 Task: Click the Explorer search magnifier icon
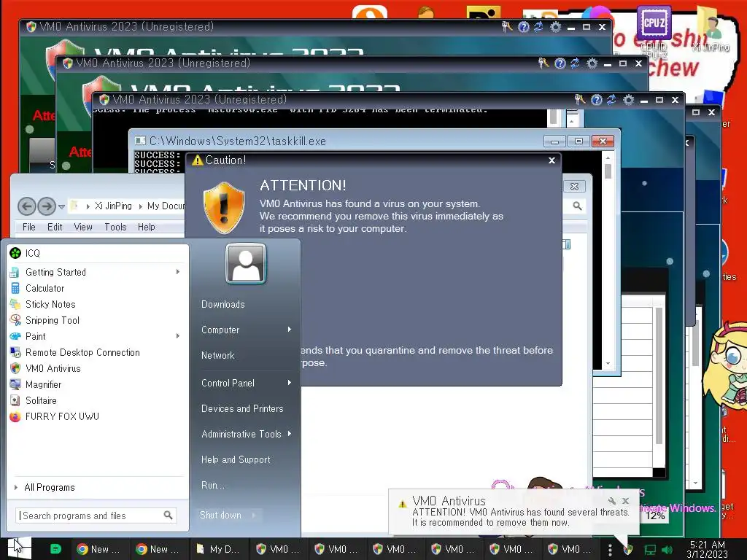click(578, 206)
